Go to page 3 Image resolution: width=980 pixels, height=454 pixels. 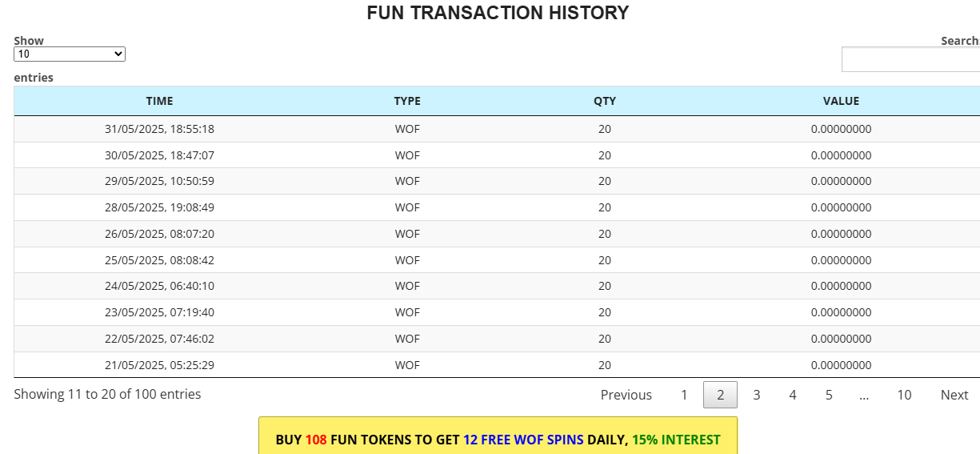[756, 395]
